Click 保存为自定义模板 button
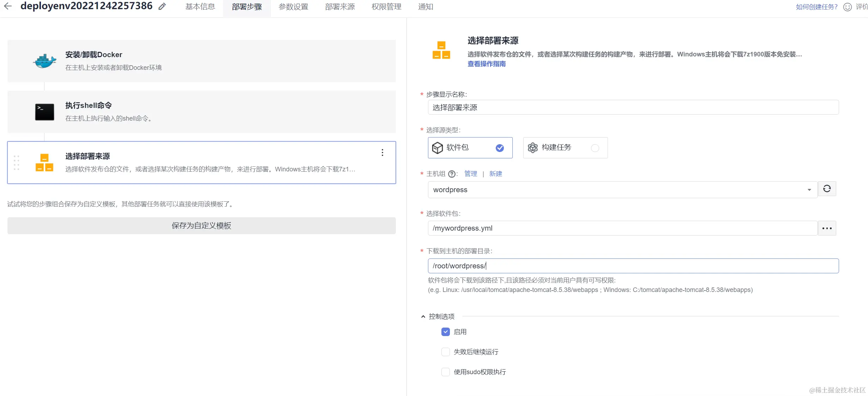Viewport: 868px width, 396px height. tap(201, 226)
